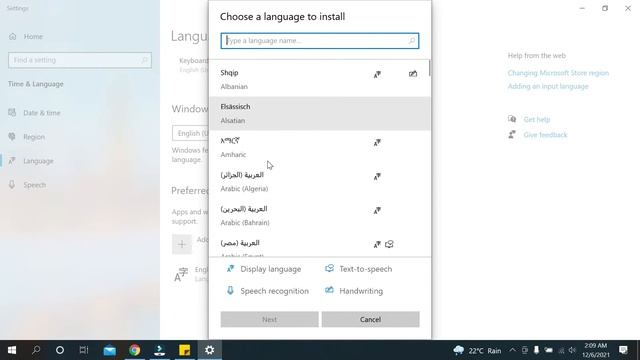Viewport: 640px width, 360px height.
Task: Select the Amharic language row
Action: click(320, 148)
